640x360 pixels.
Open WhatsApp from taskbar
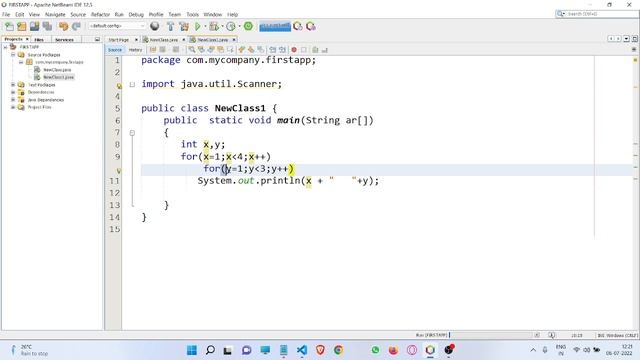[x=375, y=350]
